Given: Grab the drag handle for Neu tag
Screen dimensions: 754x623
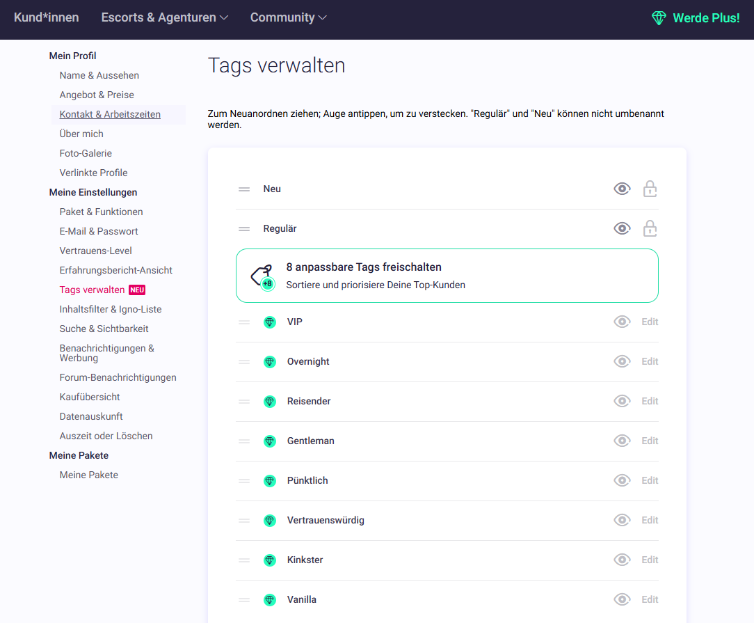Looking at the screenshot, I should (x=244, y=189).
